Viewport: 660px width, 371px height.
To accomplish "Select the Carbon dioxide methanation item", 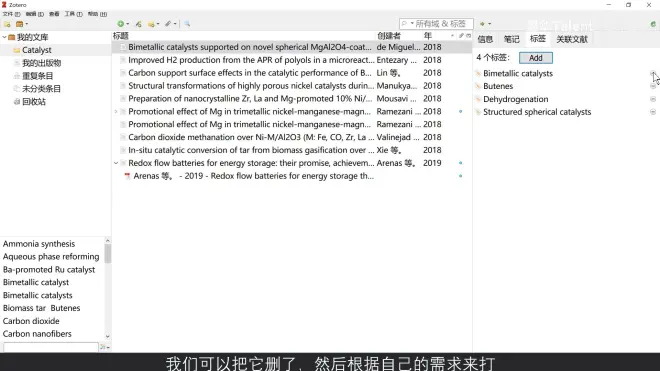I will coord(292,137).
